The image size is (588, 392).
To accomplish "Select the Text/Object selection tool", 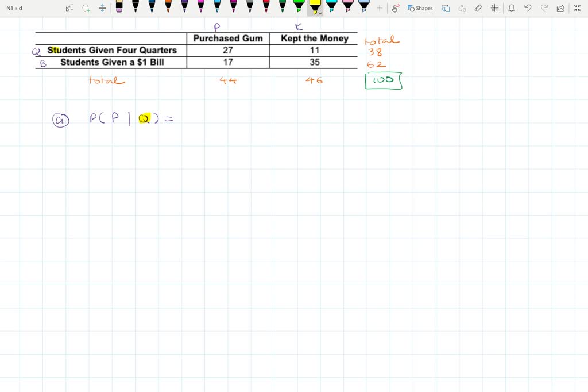I will pos(69,8).
